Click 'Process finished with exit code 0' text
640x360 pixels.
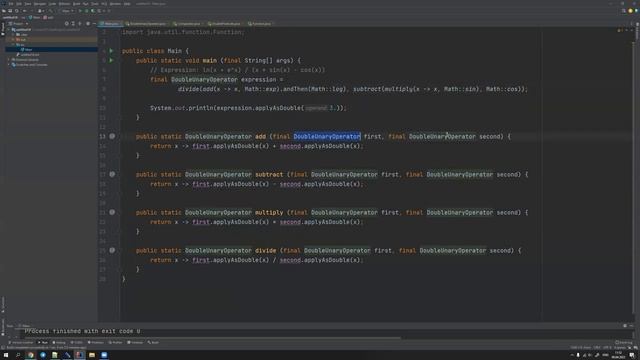point(82,331)
